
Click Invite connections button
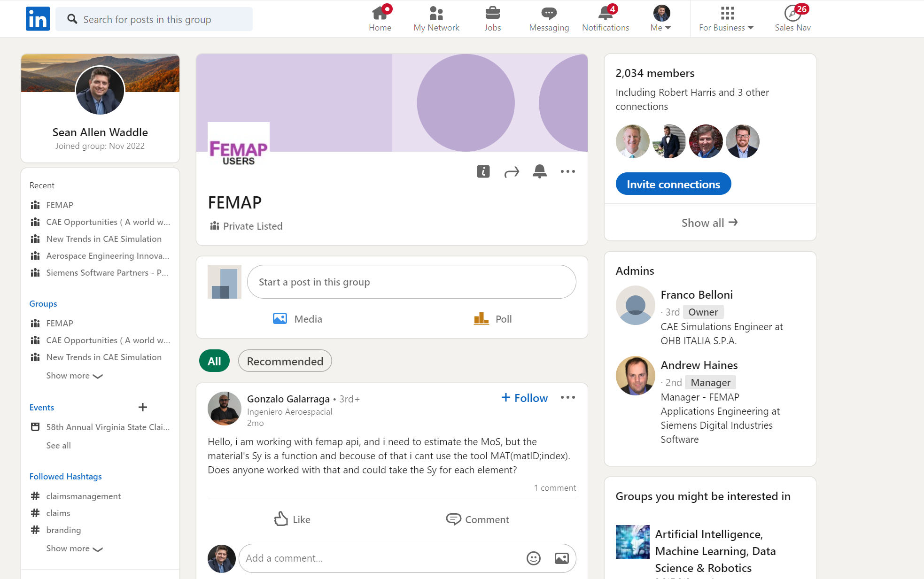673,184
